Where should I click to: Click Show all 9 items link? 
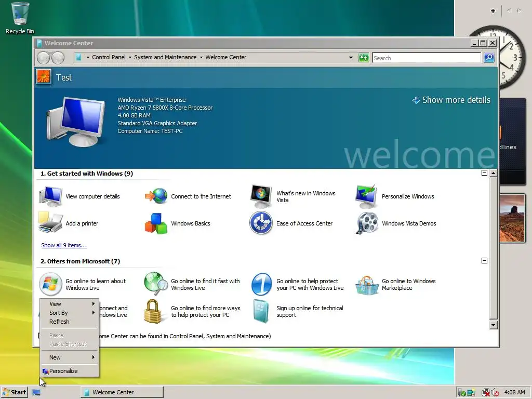coord(64,245)
